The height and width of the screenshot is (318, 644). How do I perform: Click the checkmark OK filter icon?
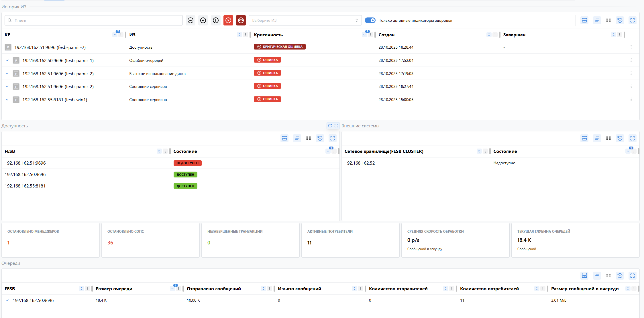click(203, 20)
